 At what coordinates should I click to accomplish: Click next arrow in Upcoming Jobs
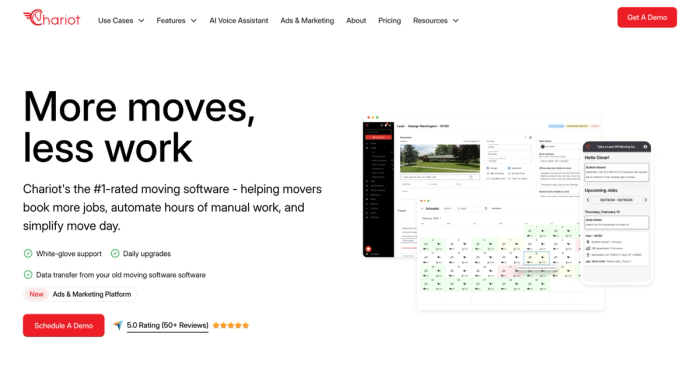point(646,200)
